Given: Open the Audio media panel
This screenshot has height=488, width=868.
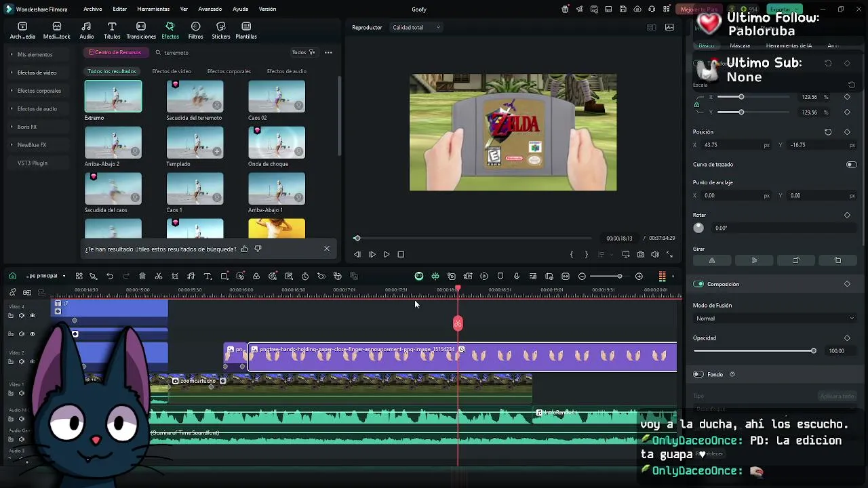Looking at the screenshot, I should tap(87, 30).
